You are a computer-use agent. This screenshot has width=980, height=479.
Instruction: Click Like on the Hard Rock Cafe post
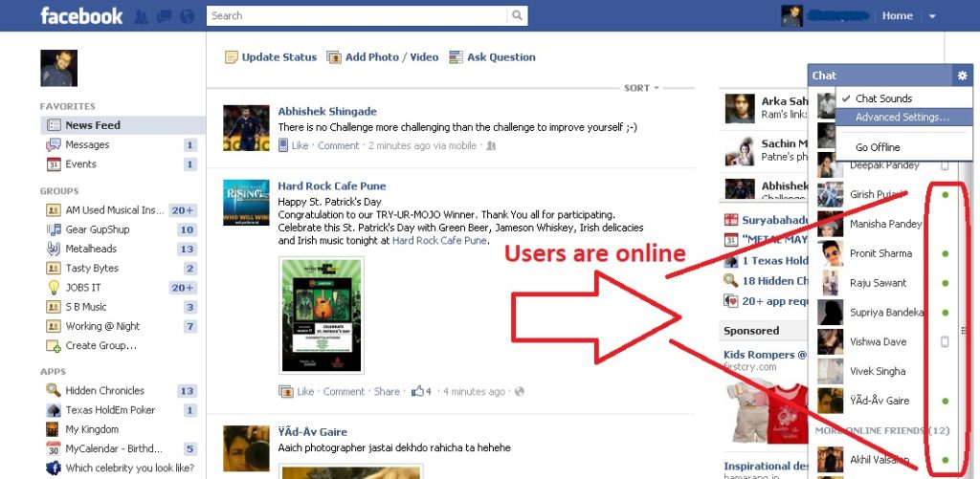(305, 392)
